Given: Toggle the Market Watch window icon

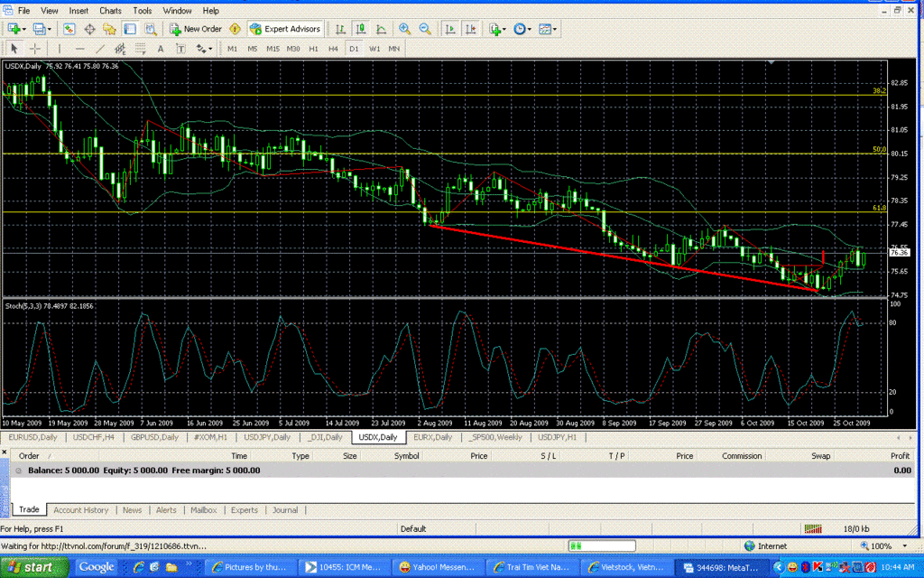Looking at the screenshot, I should tap(69, 28).
